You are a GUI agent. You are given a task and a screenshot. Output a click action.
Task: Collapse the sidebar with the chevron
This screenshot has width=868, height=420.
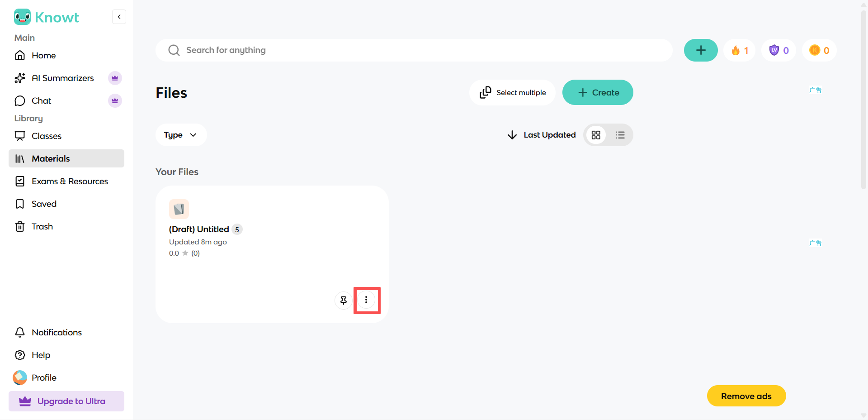point(119,17)
